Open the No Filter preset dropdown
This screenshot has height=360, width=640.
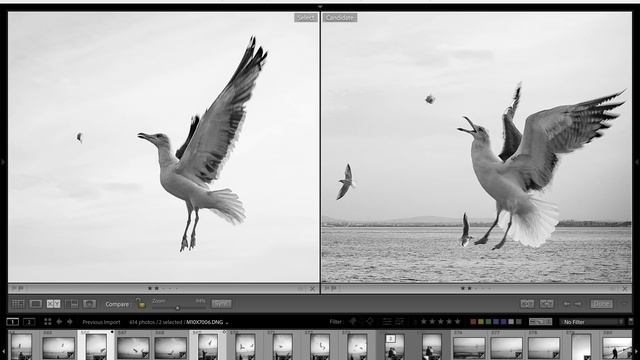[x=592, y=322]
